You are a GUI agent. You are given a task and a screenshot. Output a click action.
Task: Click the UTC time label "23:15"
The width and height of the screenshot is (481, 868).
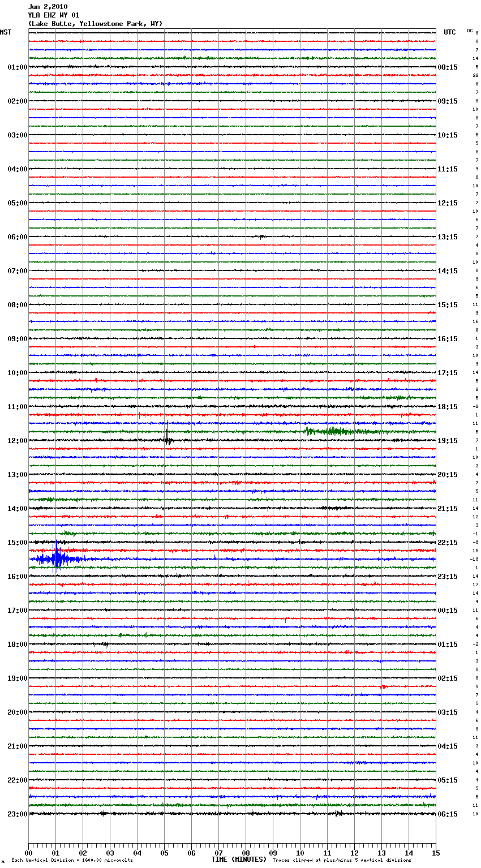click(x=448, y=577)
